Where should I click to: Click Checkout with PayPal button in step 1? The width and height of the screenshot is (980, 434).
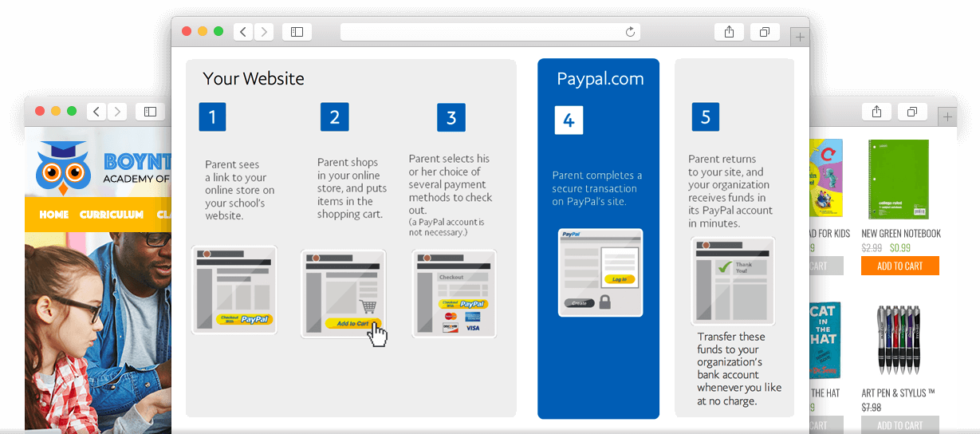245,319
